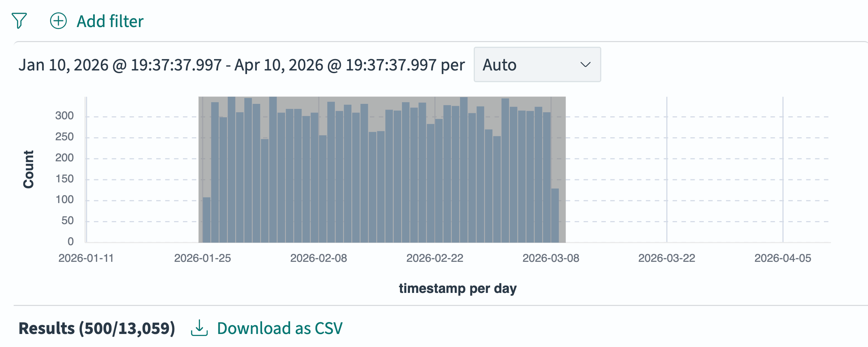Viewport: 868px width, 347px height.
Task: Click the 2026-03-22 x-axis date label
Action: tap(666, 258)
